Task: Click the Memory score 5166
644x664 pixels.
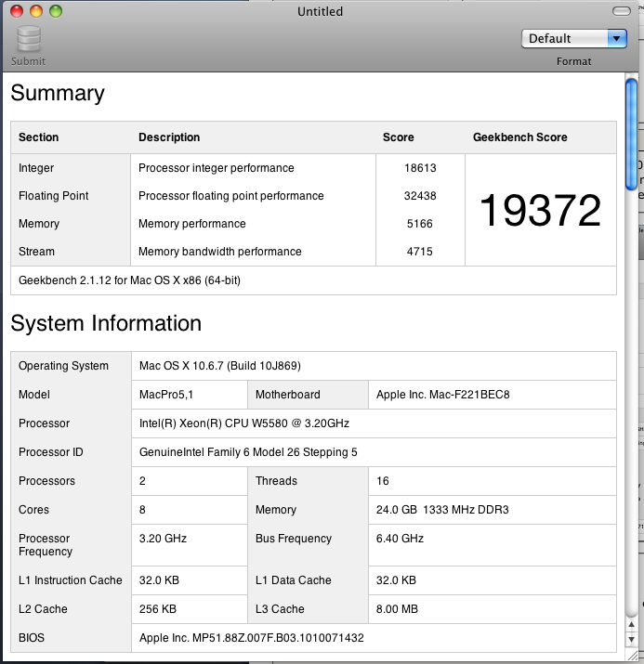Action: pyautogui.click(x=420, y=224)
